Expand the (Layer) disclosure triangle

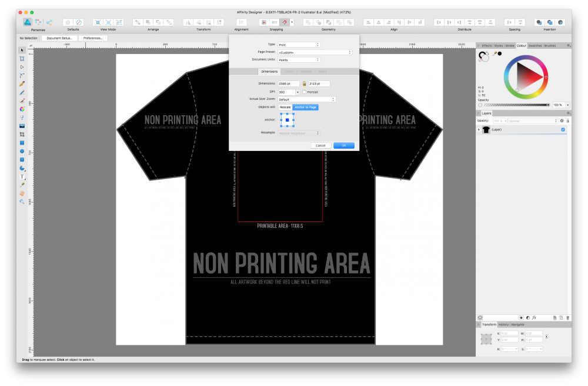click(479, 130)
